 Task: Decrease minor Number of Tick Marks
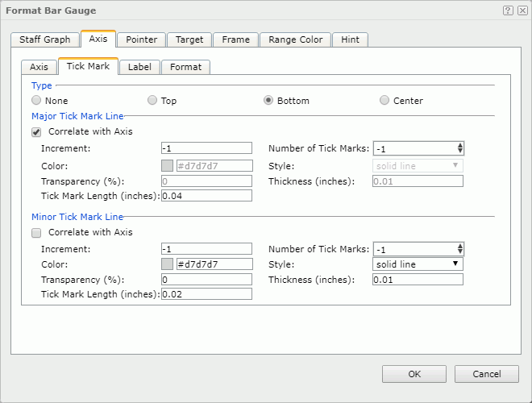point(460,252)
